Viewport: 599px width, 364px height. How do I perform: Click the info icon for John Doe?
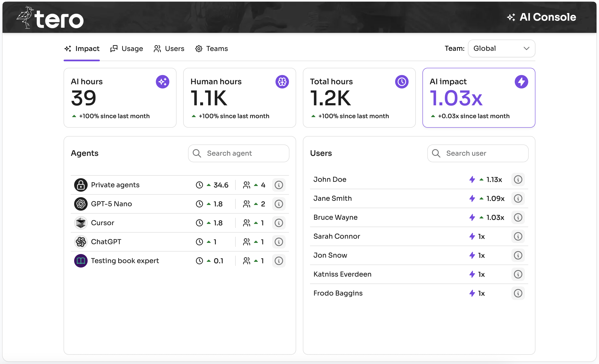pos(518,180)
